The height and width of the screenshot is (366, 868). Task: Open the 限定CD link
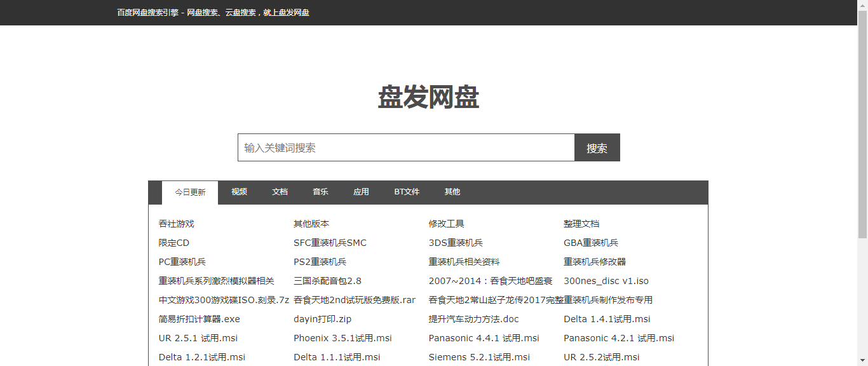pyautogui.click(x=174, y=243)
